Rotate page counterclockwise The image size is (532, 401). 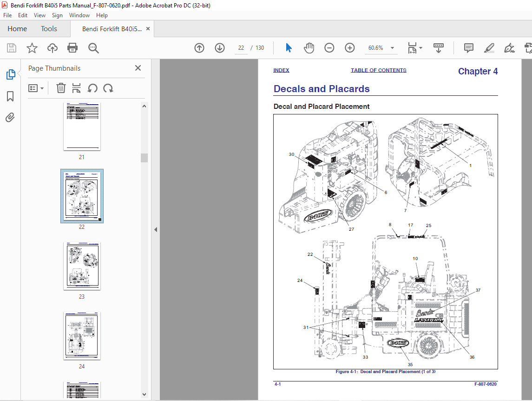click(92, 88)
